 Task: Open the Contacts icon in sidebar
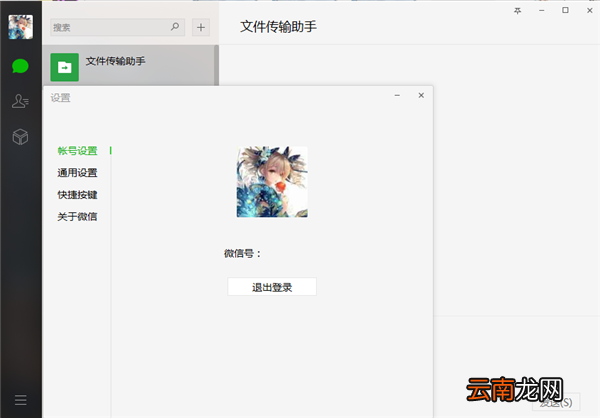(x=20, y=101)
